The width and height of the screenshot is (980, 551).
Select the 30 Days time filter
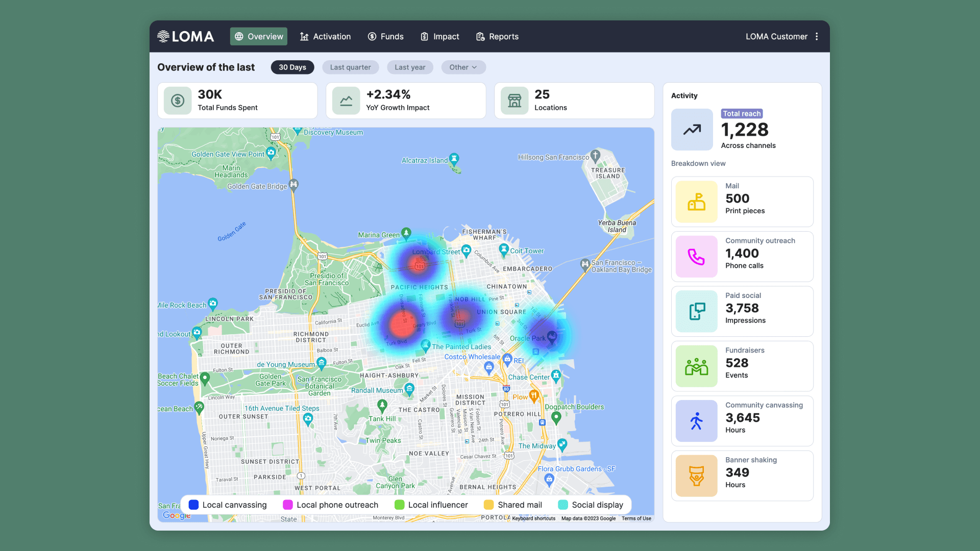292,67
